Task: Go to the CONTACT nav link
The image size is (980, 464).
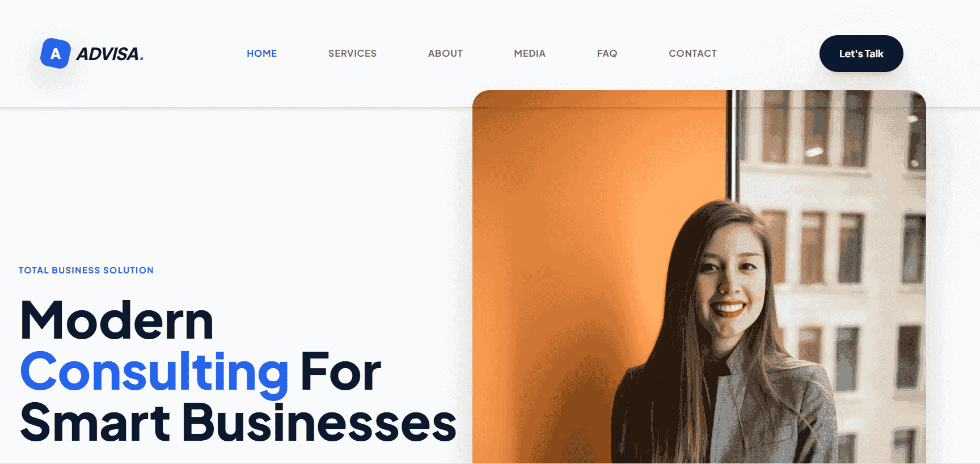Action: point(692,53)
